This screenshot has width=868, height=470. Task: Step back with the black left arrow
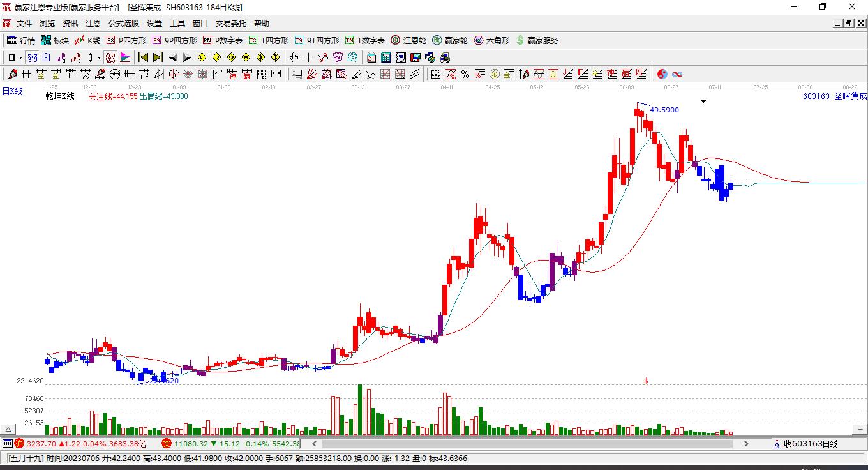coord(173,57)
